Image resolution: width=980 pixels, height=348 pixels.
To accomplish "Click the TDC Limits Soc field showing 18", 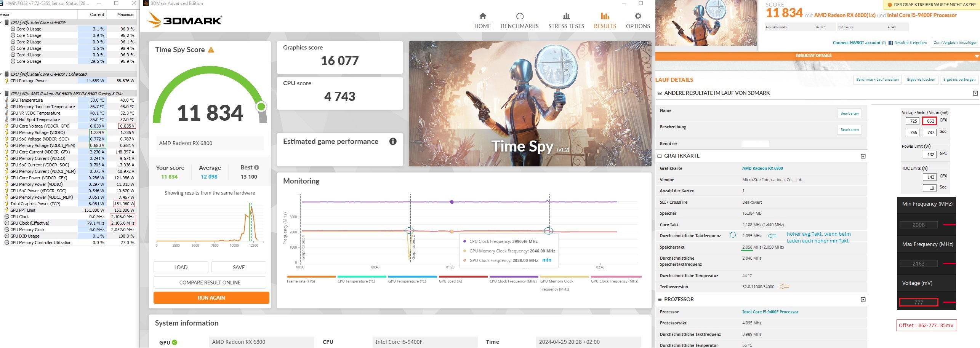I will [x=930, y=188].
